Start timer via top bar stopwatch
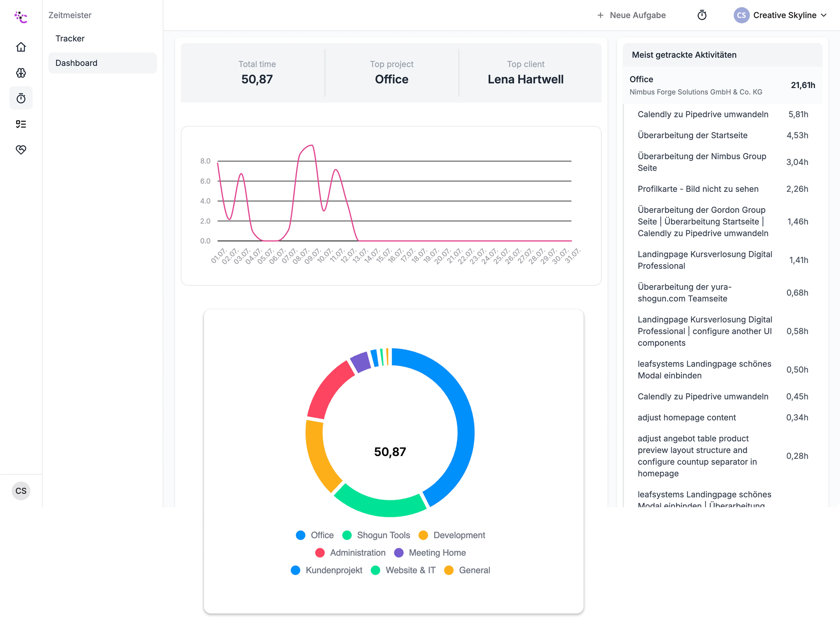This screenshot has width=840, height=618. pyautogui.click(x=702, y=15)
